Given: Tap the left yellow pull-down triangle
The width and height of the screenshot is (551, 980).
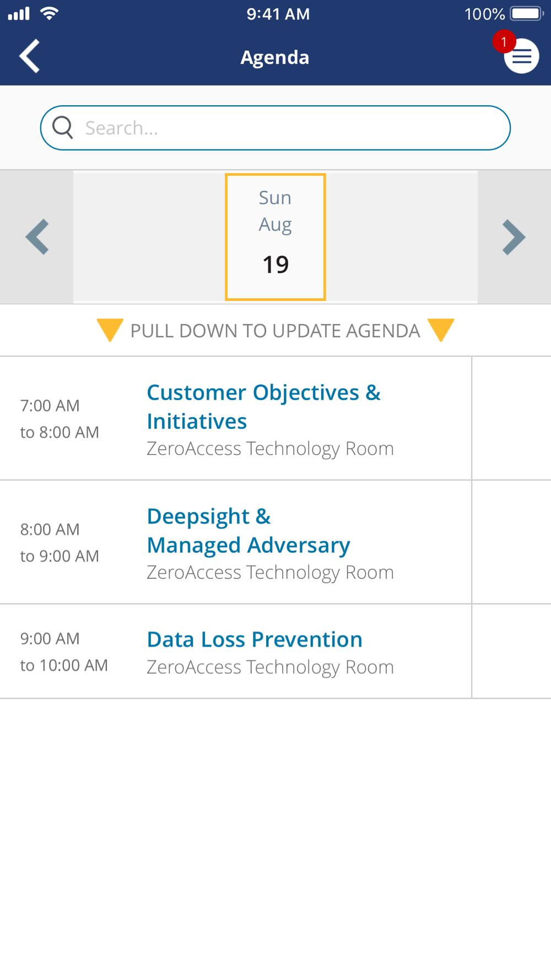Looking at the screenshot, I should tap(110, 330).
